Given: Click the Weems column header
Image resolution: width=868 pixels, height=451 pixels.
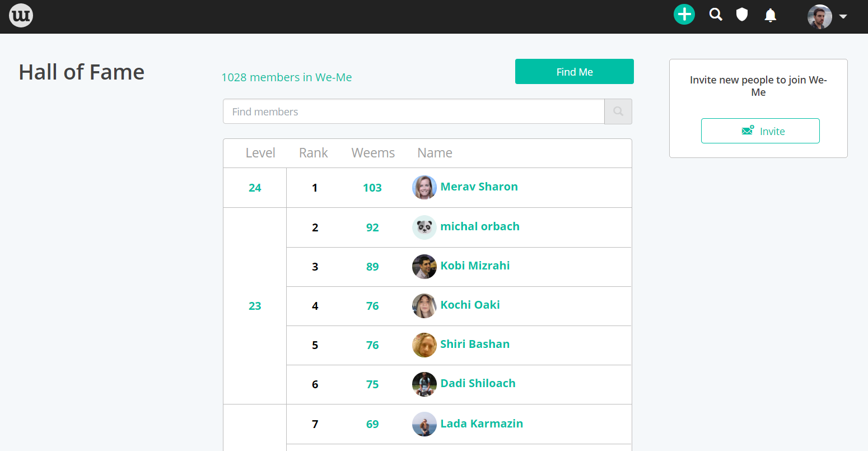Looking at the screenshot, I should tap(373, 153).
